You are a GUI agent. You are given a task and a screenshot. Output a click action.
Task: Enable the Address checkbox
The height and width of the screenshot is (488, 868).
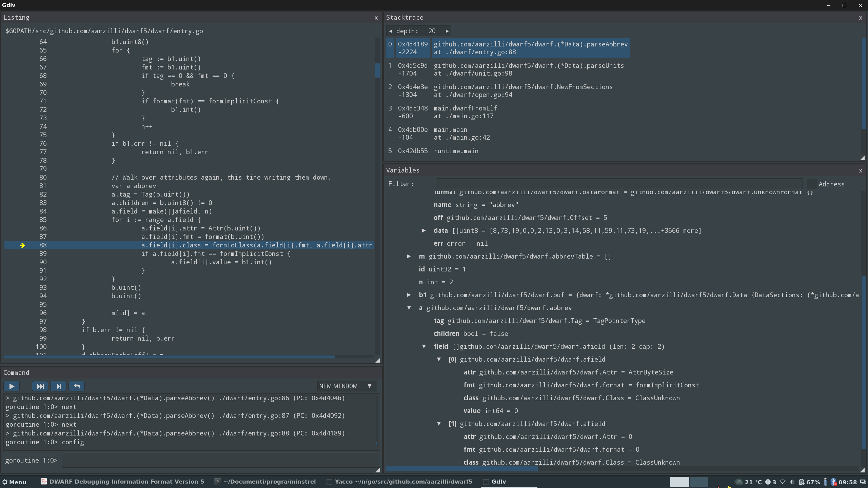click(x=811, y=184)
